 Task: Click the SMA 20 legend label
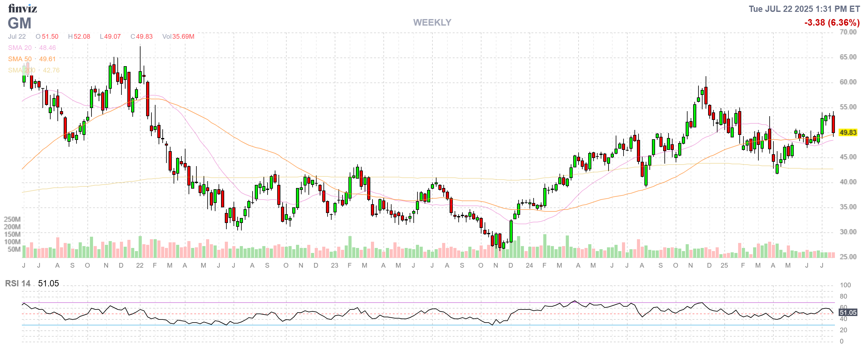coord(20,48)
